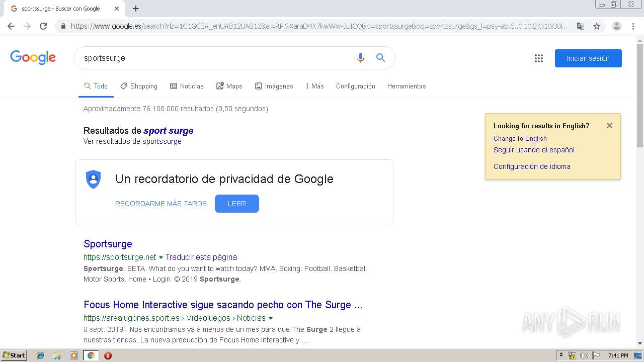Select the Todo results tab
The width and height of the screenshot is (644, 362).
point(96,86)
